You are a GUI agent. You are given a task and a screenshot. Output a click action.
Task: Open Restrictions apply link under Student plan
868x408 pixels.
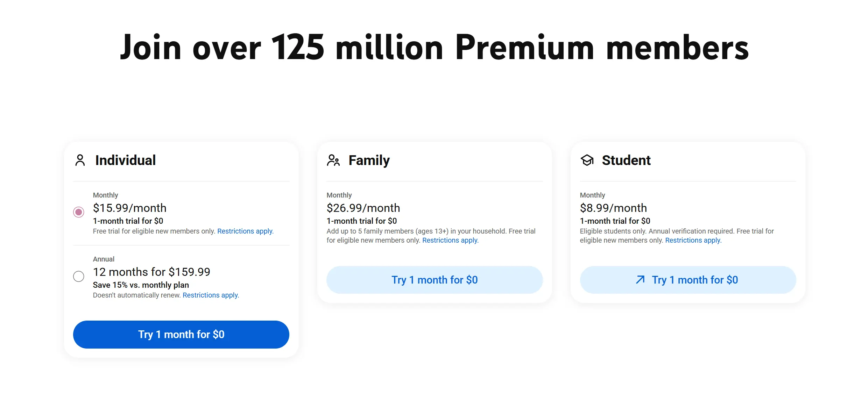pos(693,240)
